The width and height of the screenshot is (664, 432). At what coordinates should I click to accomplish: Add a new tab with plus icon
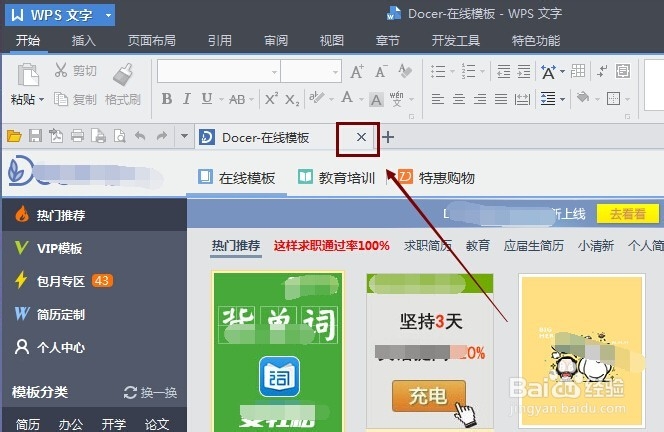(388, 137)
